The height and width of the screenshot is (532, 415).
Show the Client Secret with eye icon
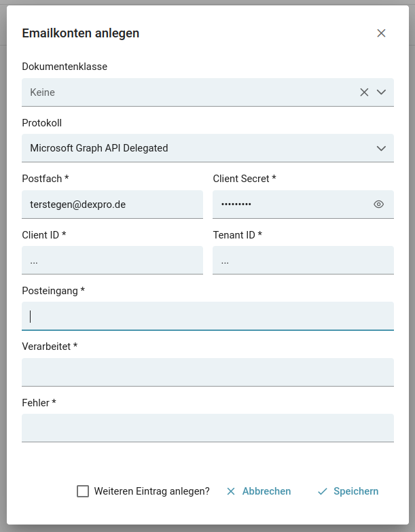pyautogui.click(x=379, y=204)
